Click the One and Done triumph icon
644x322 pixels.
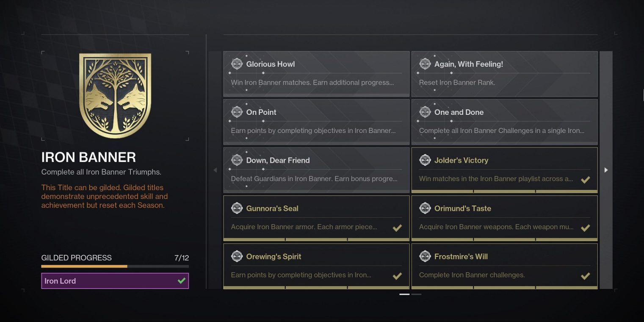[425, 112]
